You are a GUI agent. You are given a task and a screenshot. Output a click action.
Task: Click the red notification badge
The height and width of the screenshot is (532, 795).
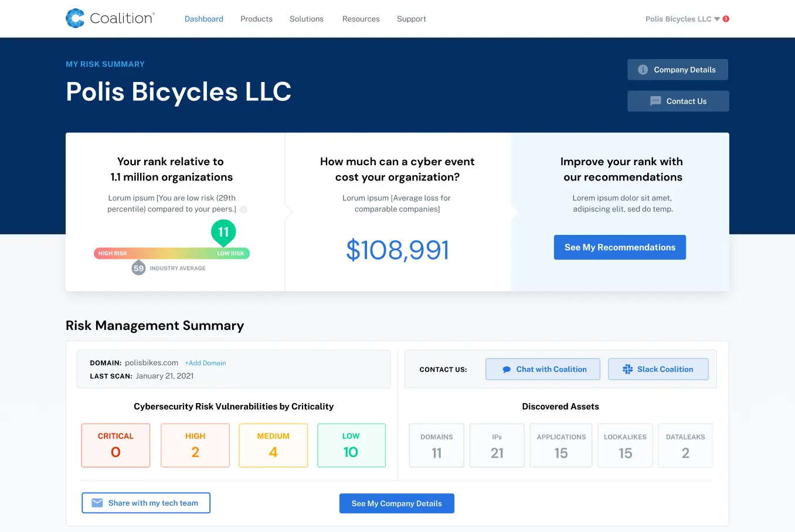(726, 19)
